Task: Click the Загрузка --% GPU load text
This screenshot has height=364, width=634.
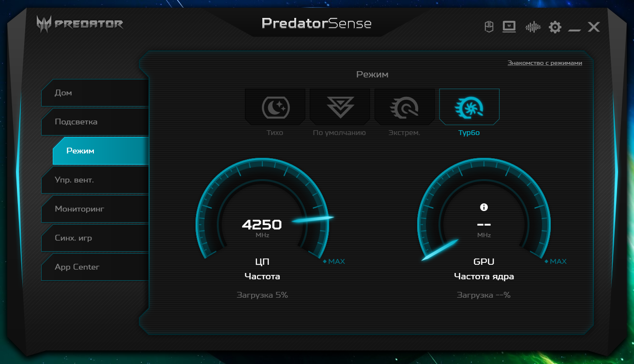Action: (484, 295)
